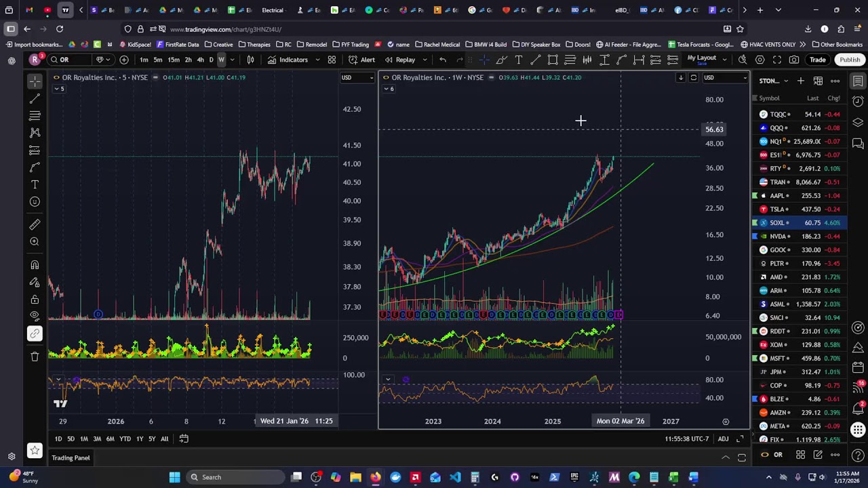
Task: Click the Alert button
Action: click(x=361, y=60)
